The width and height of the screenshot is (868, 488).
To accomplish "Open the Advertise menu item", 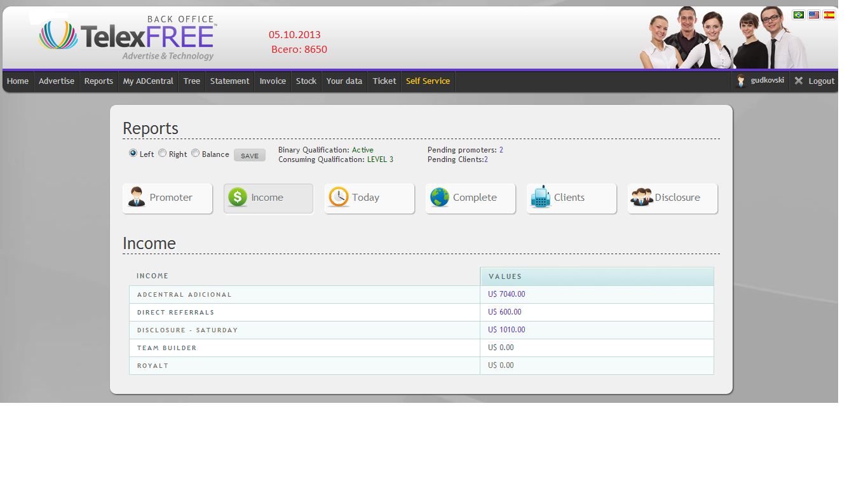I will point(57,81).
